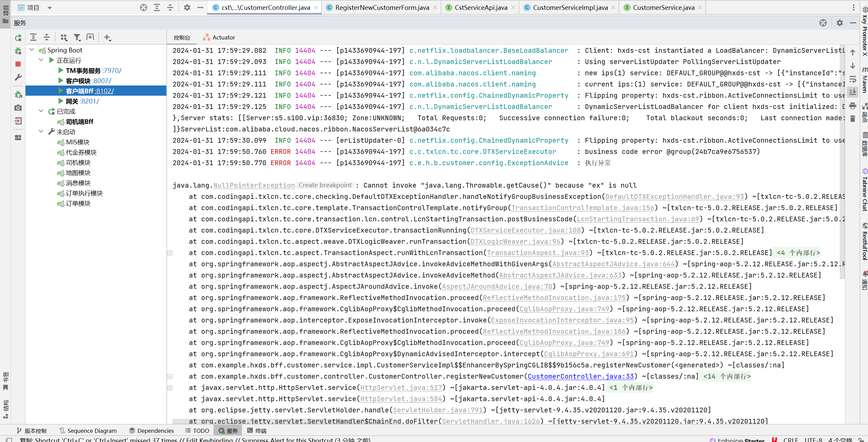Toggle soft-wrap in the console

point(852,79)
